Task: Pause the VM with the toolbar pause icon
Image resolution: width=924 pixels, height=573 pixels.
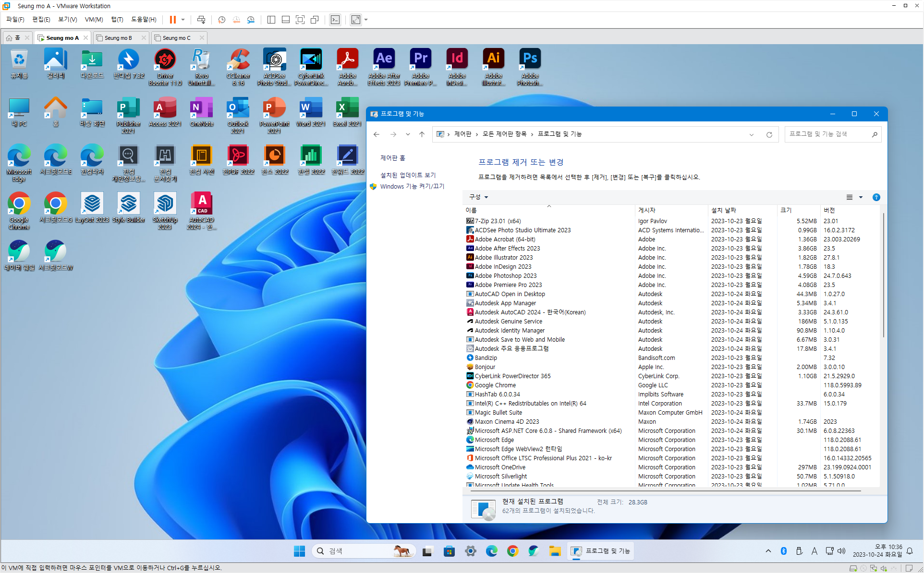Action: (172, 20)
